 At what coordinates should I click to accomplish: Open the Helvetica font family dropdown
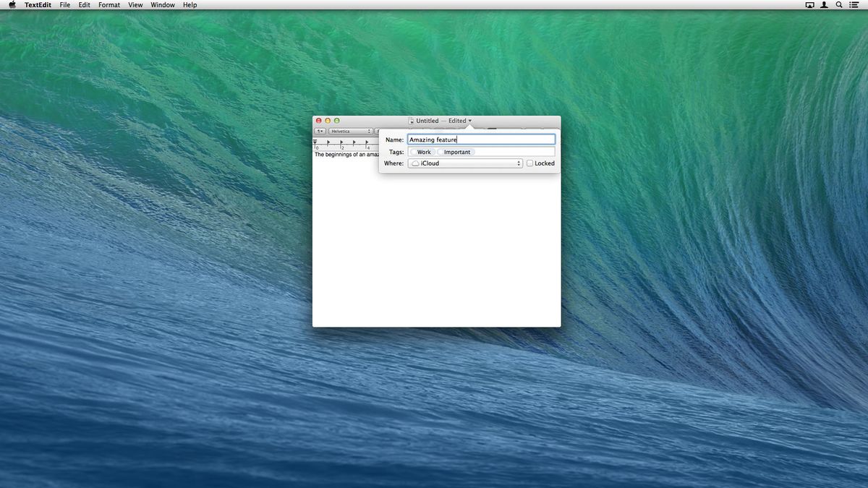[350, 132]
